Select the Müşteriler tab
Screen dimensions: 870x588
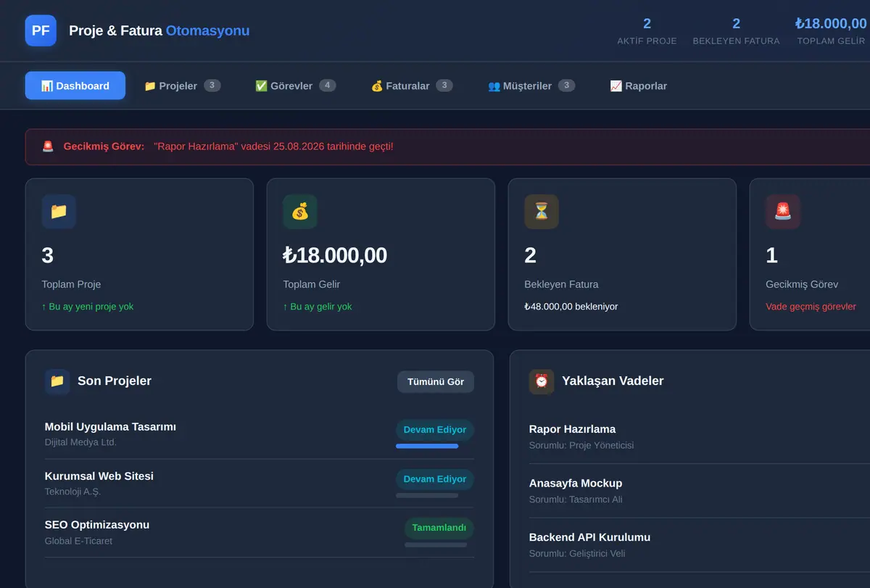click(x=531, y=86)
